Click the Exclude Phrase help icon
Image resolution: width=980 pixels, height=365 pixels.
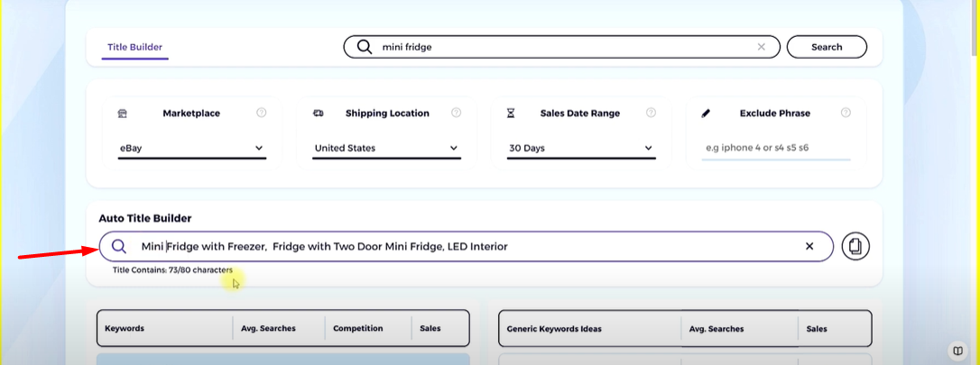pos(846,114)
